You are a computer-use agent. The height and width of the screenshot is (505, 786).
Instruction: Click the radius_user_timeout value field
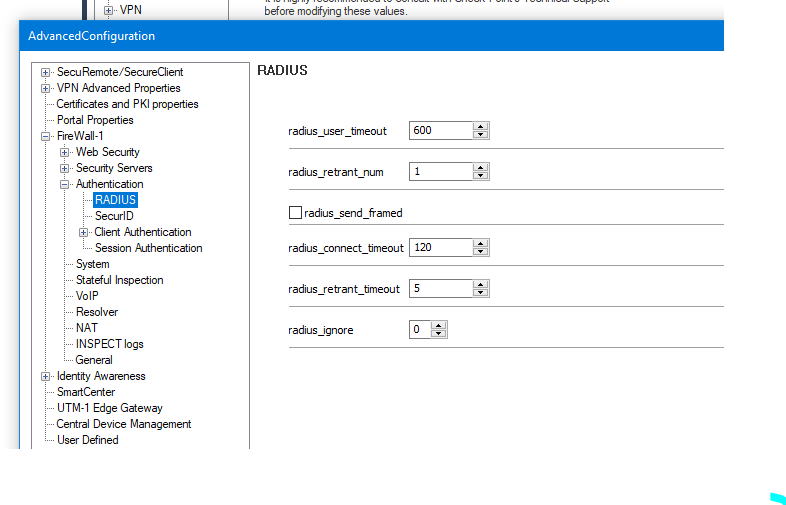coord(440,131)
